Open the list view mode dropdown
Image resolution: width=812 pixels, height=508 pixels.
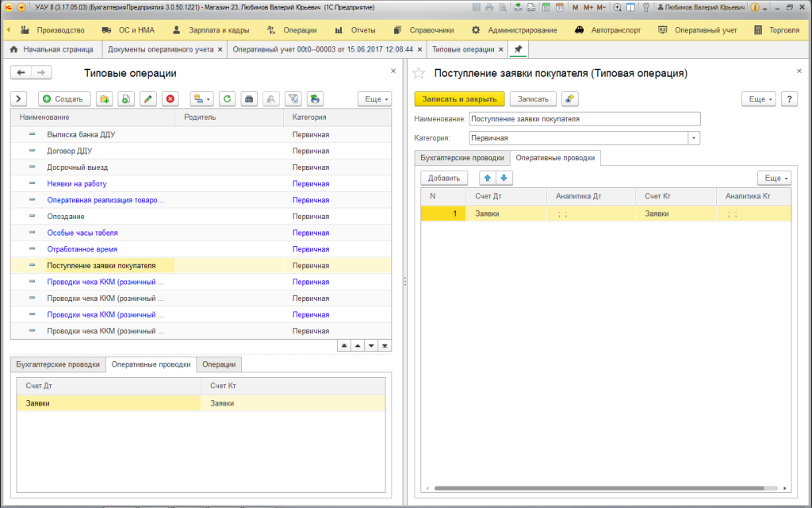pos(201,99)
